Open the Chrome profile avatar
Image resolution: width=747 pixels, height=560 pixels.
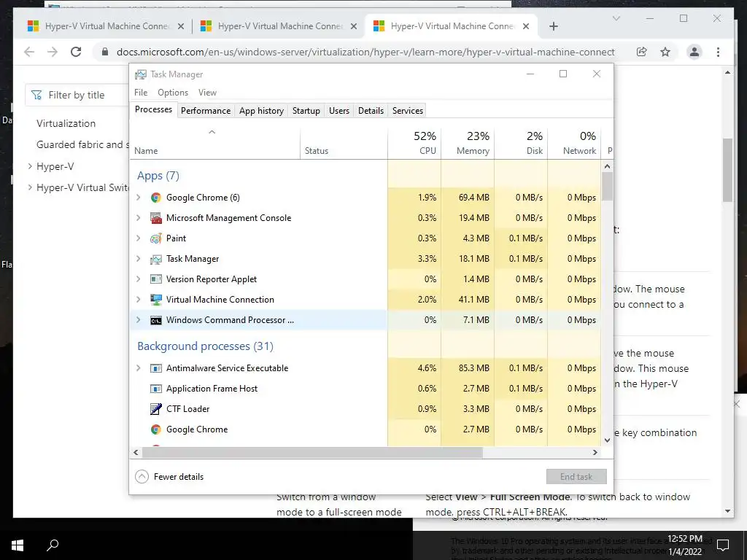tap(694, 52)
